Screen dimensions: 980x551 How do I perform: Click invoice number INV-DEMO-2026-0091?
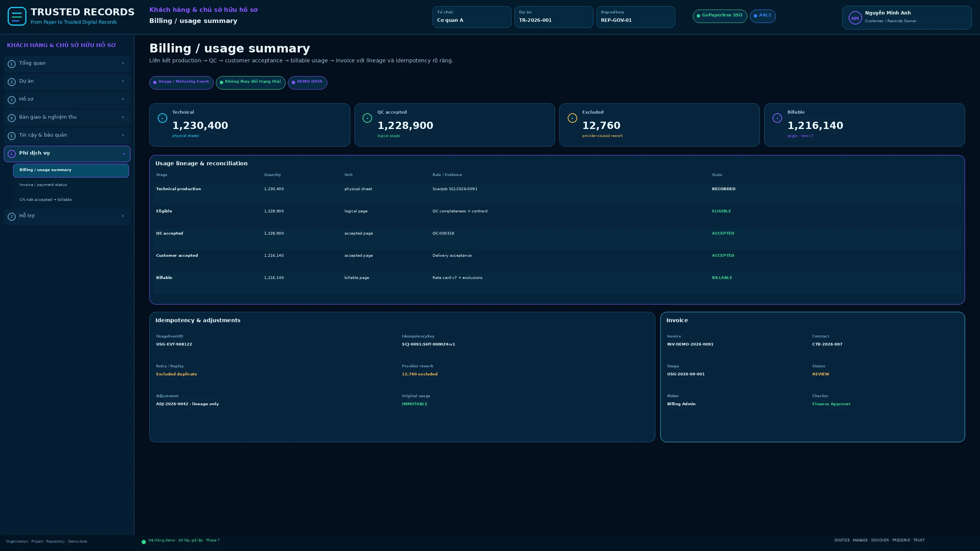point(690,344)
